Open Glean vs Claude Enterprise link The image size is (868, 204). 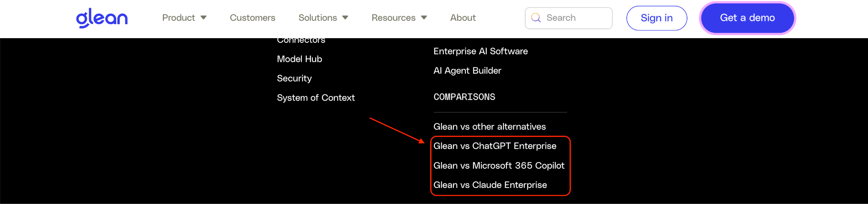tap(490, 185)
